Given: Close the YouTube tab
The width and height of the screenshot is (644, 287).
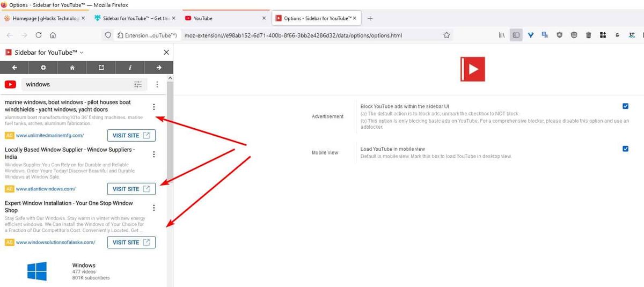Looking at the screenshot, I should point(264,18).
